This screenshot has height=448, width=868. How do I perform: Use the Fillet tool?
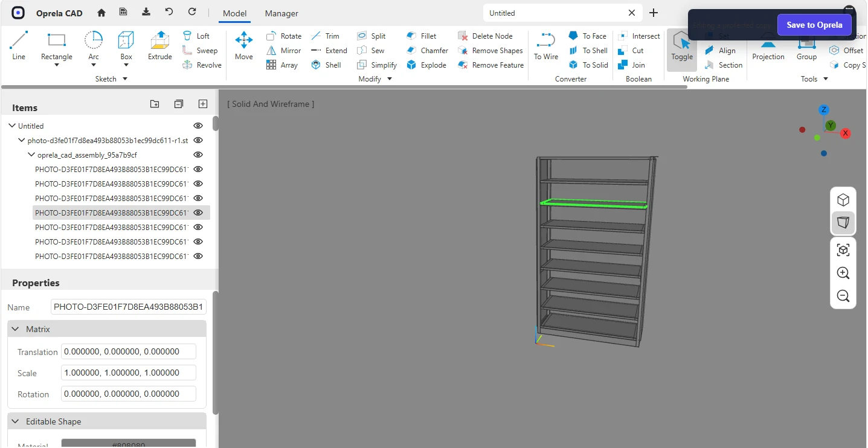[421, 36]
